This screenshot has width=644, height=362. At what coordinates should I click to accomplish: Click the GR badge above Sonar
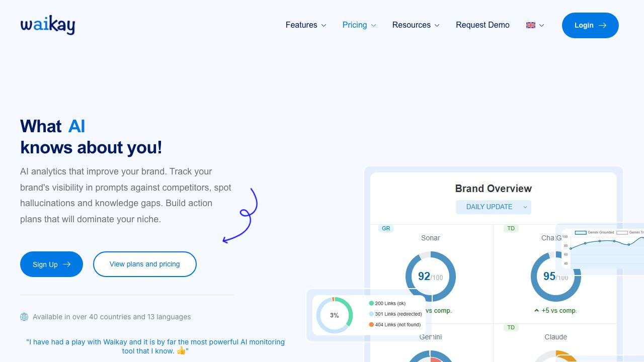click(386, 228)
